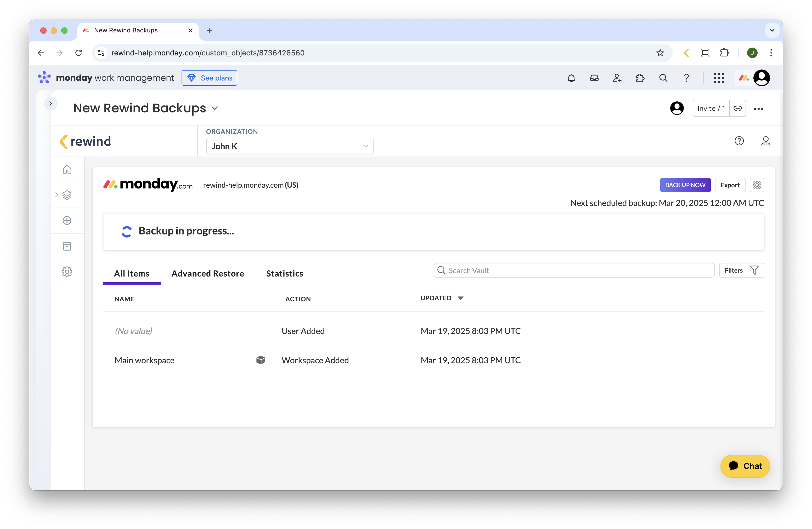Viewport: 812px width, 529px height.
Task: Click the Chrome profile J avatar
Action: (x=752, y=53)
